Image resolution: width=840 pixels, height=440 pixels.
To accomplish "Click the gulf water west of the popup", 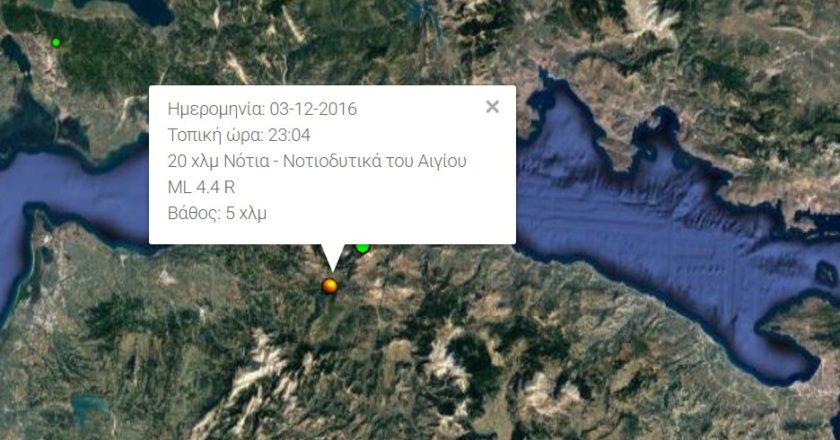I will click(75, 182).
